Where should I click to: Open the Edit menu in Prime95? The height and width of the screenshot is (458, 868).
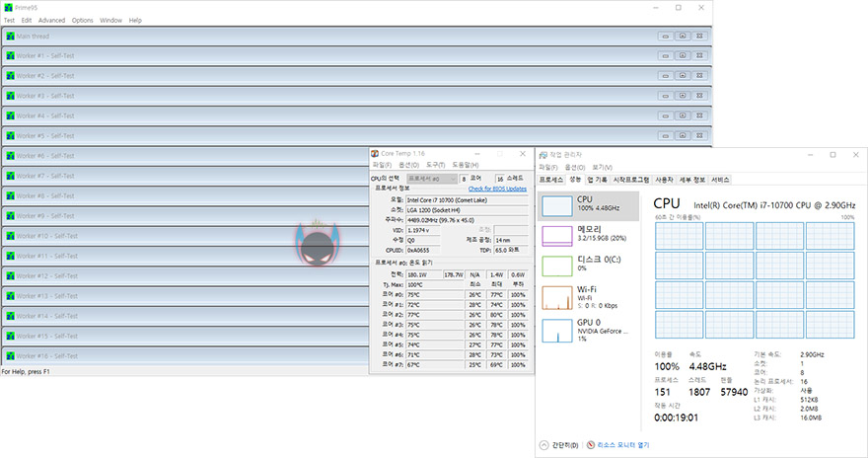click(27, 21)
